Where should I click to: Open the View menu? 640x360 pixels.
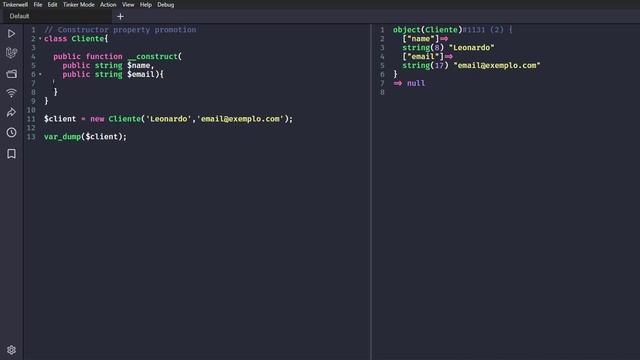(128, 5)
